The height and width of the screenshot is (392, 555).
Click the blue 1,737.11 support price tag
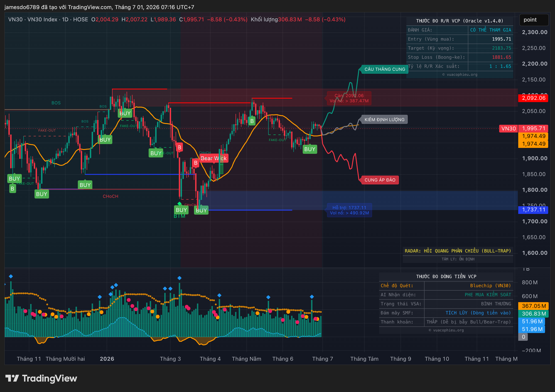coord(533,210)
